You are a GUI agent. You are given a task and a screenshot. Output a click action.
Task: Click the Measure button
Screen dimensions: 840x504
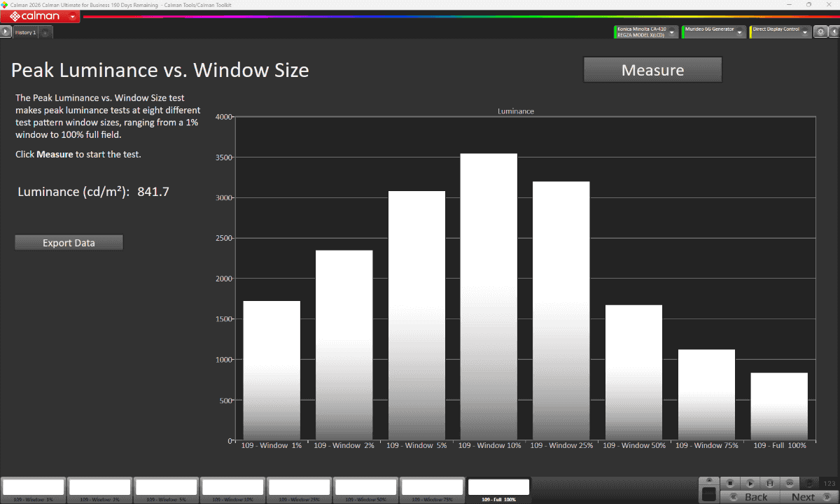click(652, 70)
